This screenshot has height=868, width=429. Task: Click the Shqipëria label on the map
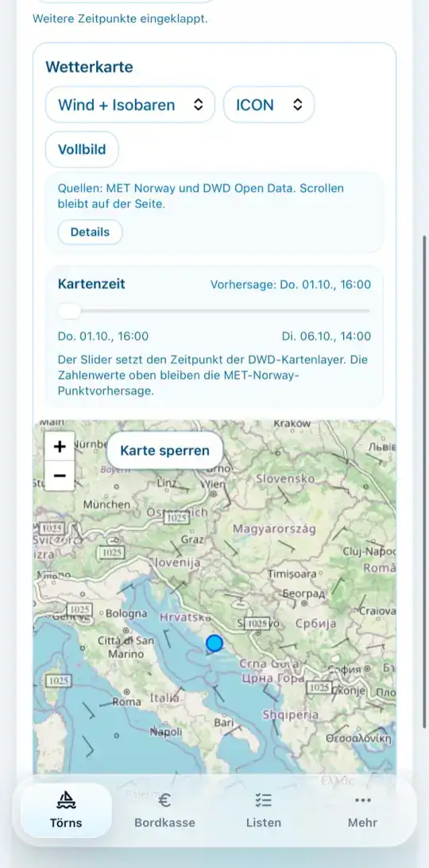(291, 715)
